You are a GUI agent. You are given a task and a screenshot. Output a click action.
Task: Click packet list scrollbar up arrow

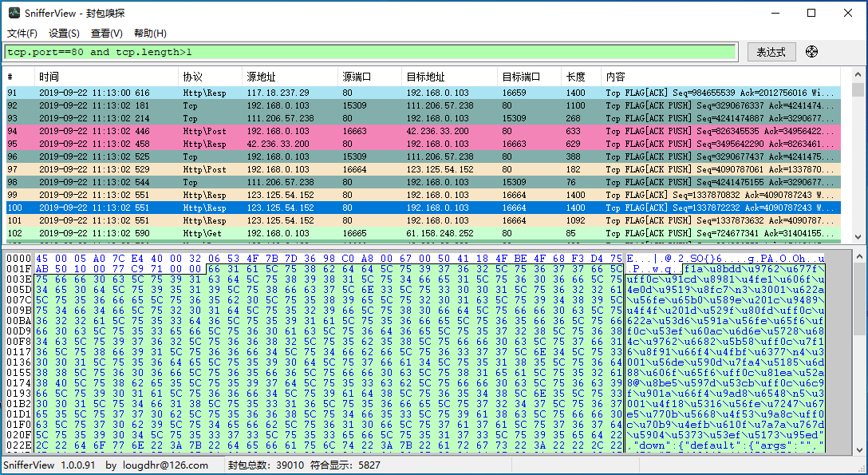pyautogui.click(x=858, y=75)
